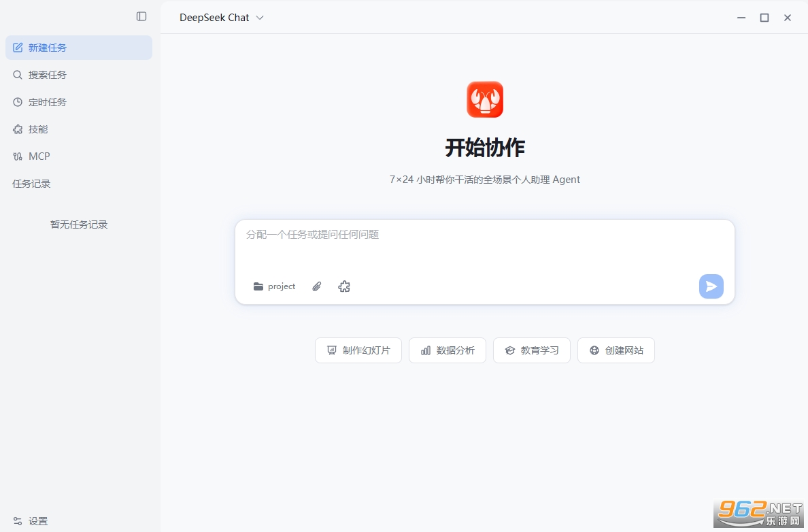
Task: Click the 新建任务 pencil icon
Action: coord(18,48)
